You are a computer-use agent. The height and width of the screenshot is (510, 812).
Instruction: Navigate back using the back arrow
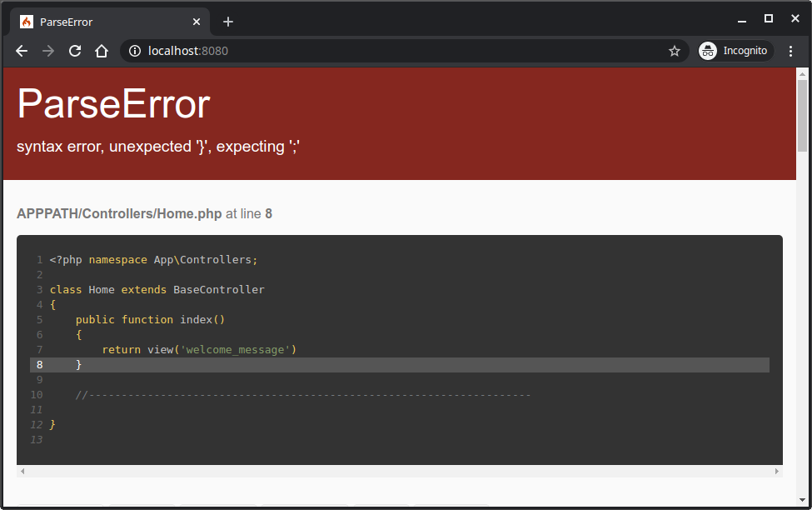[x=21, y=51]
